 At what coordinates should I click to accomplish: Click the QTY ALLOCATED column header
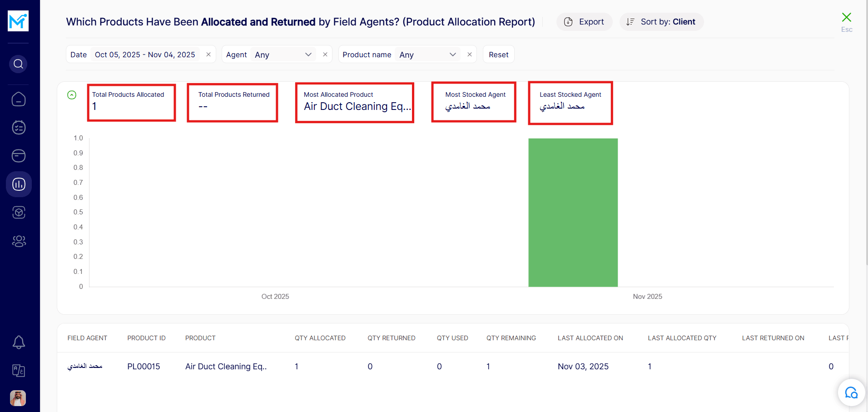click(x=320, y=338)
